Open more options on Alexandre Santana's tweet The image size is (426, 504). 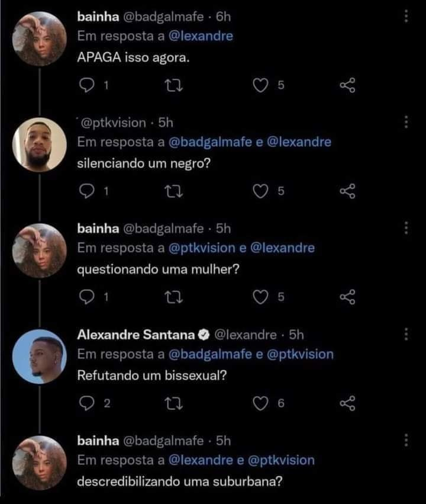coord(406,335)
